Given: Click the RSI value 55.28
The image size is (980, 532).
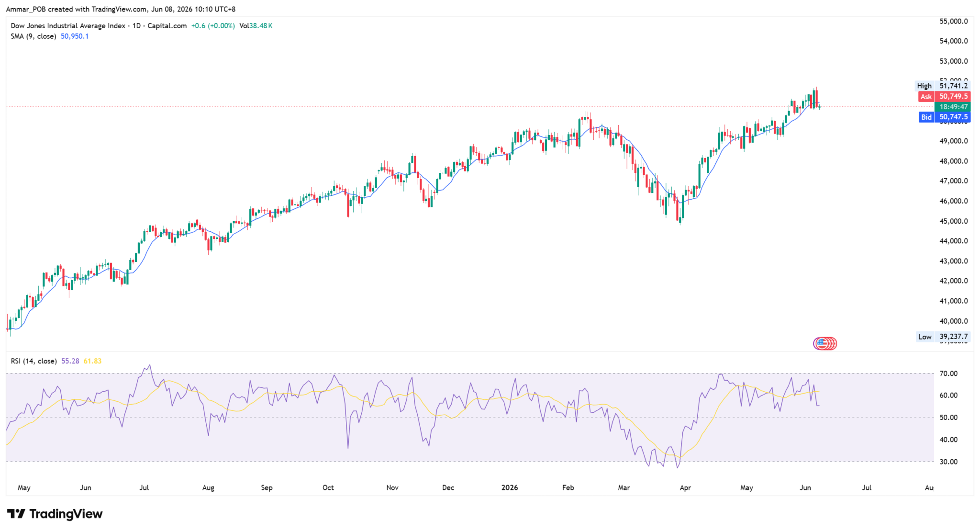Looking at the screenshot, I should coord(70,361).
